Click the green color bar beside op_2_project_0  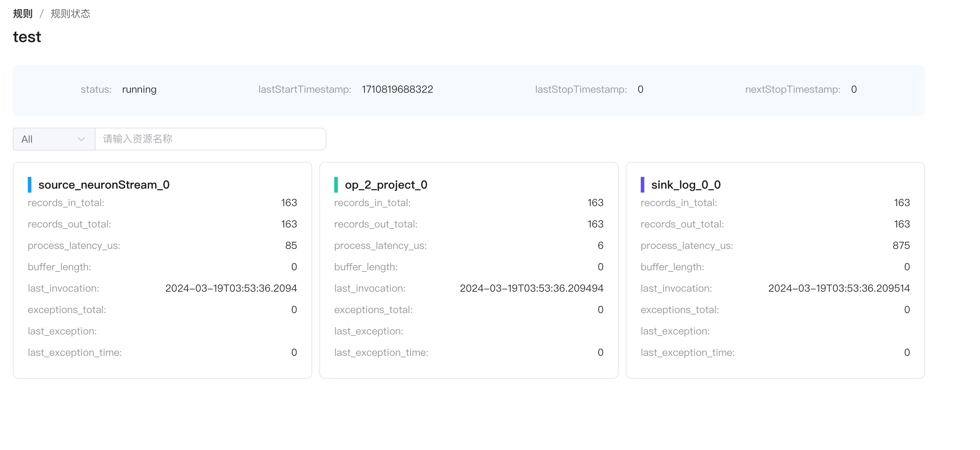(336, 185)
